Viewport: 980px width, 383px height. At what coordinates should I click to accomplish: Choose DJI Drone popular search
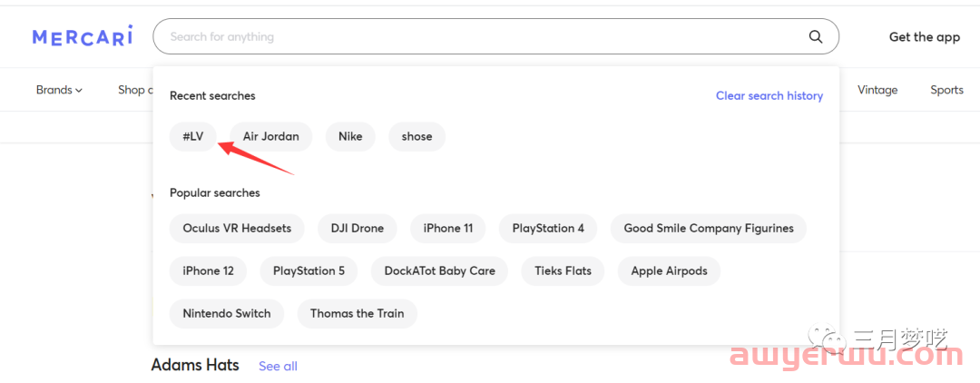click(x=358, y=228)
